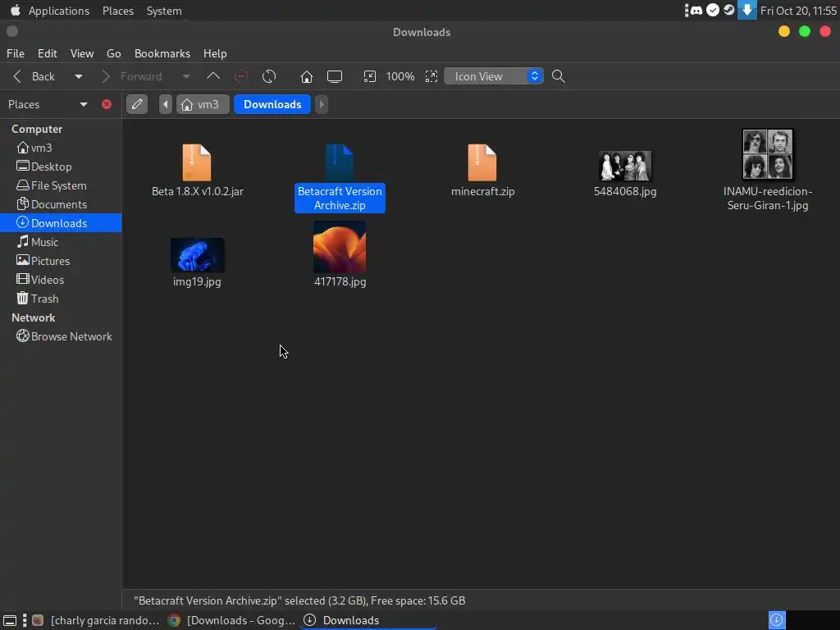This screenshot has width=840, height=630.
Task: Open the Applications menu in top panel
Action: pos(59,11)
